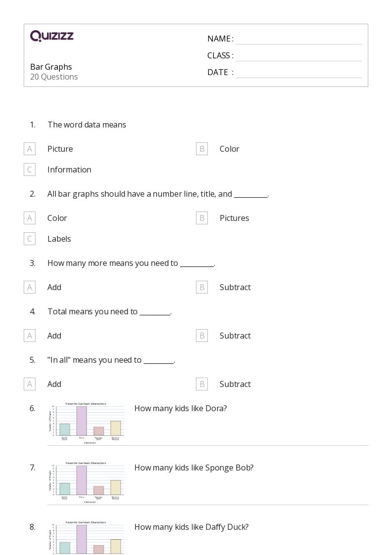This screenshot has height=555, width=392.
Task: Click the question text about Daffy Duck
Action: 191,527
